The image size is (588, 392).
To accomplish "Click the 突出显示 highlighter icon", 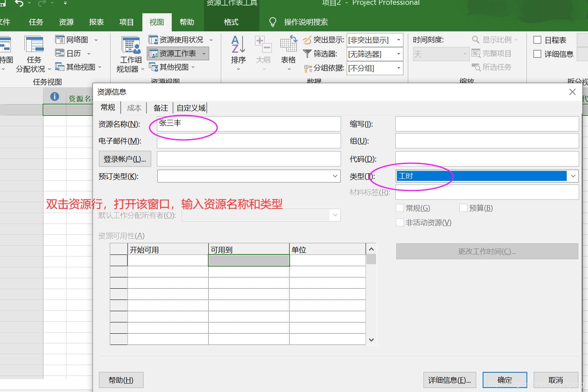I will [307, 40].
